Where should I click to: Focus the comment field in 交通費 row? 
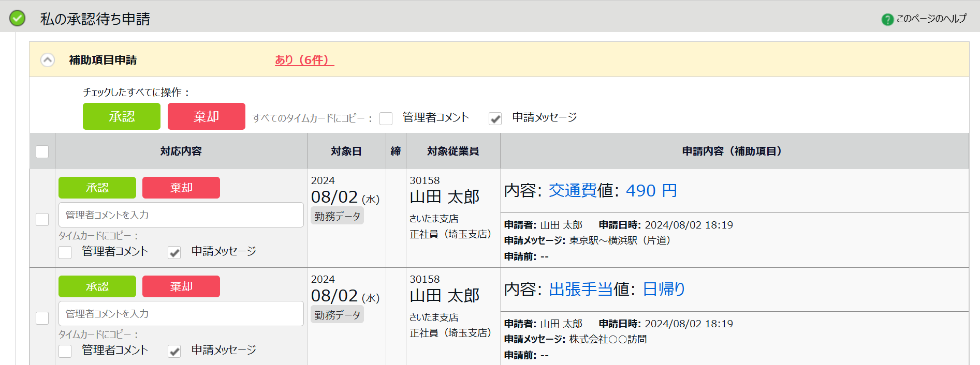point(181,215)
